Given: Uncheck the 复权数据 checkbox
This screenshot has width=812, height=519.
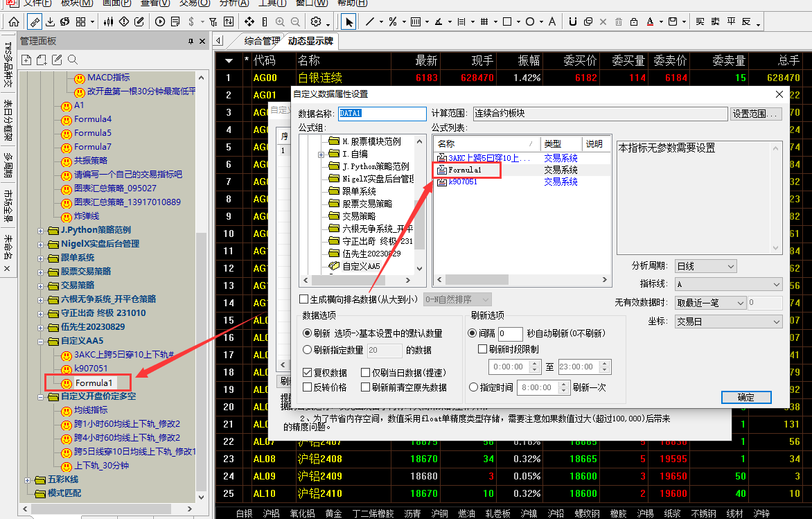Looking at the screenshot, I should point(307,372).
